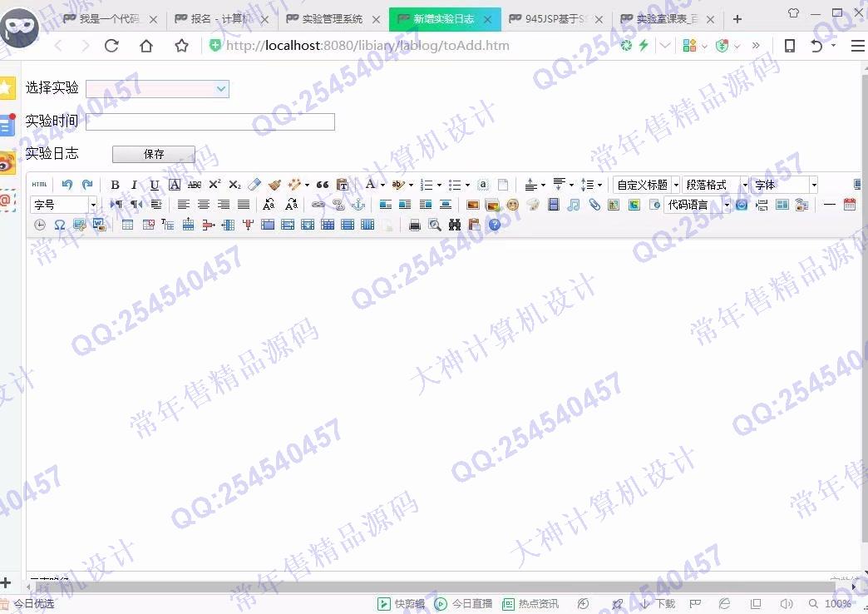
Task: Insert special character omega icon
Action: (x=60, y=225)
